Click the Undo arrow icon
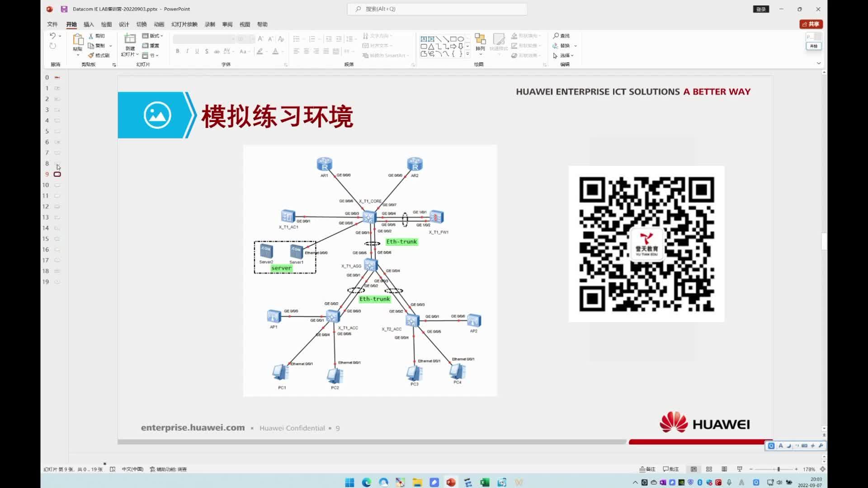Viewport: 868px width, 488px height. (x=53, y=35)
